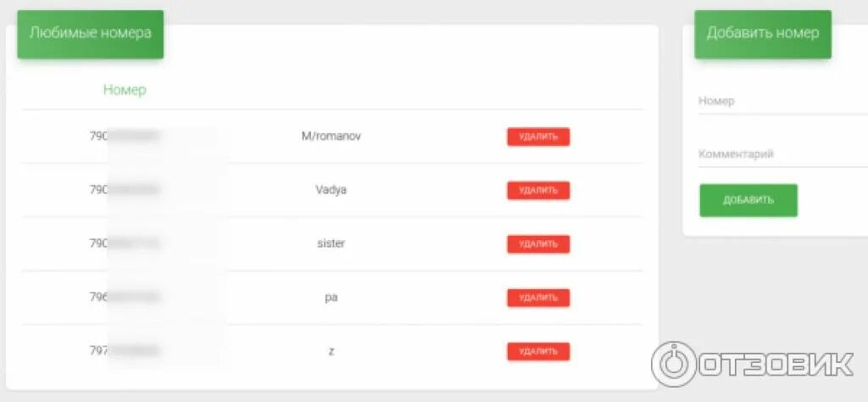
Task: Click the Добавить номер header badge
Action: pos(763,34)
